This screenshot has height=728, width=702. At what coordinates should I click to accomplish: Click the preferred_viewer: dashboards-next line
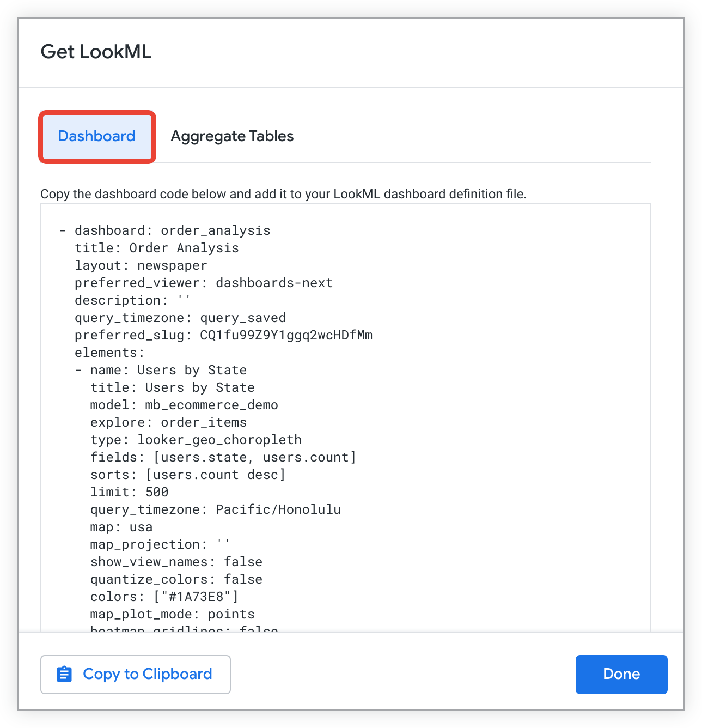tap(204, 283)
